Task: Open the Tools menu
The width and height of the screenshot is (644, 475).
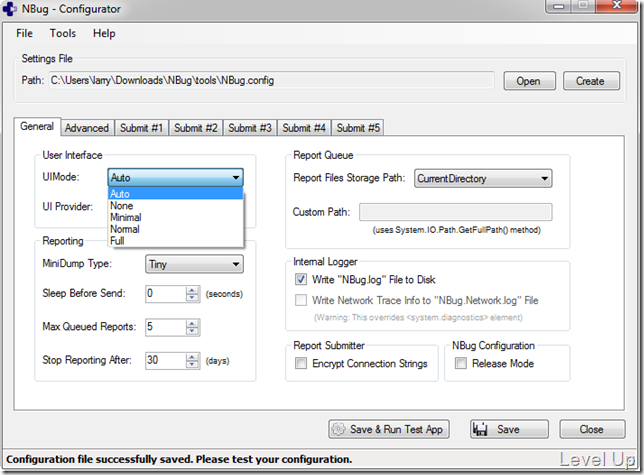Action: (x=63, y=33)
